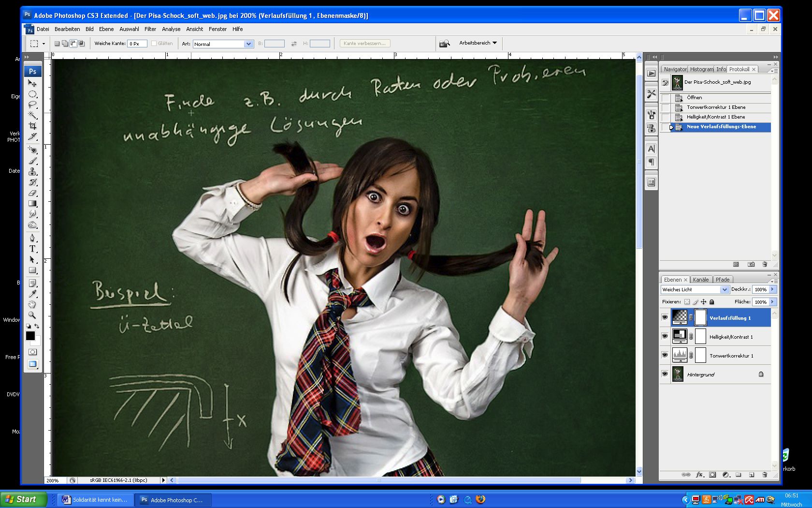This screenshot has width=812, height=508.
Task: Select the Move tool
Action: 32,83
